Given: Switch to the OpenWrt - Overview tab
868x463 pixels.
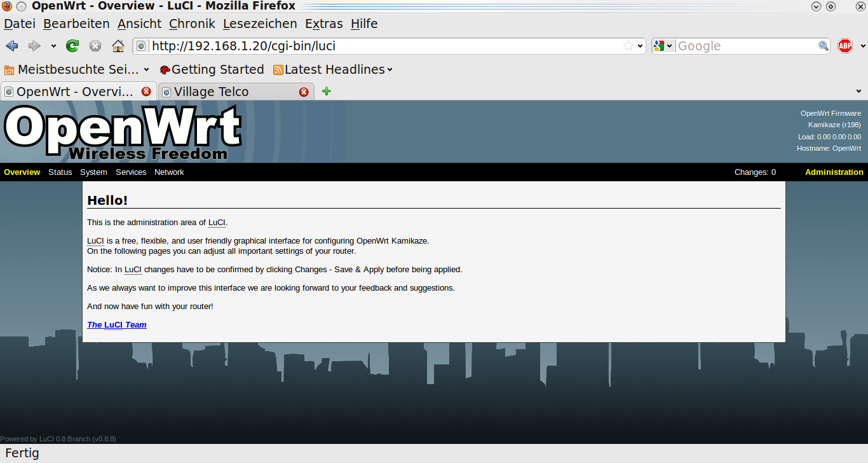Looking at the screenshot, I should (x=78, y=92).
